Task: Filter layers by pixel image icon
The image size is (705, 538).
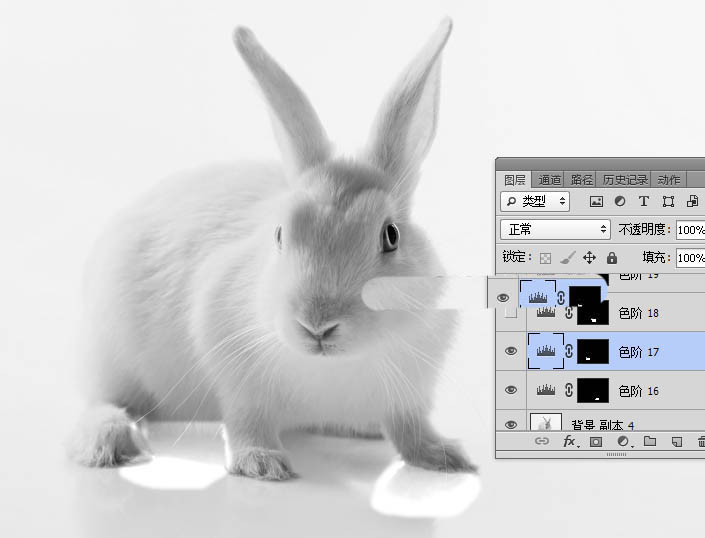Action: [596, 202]
